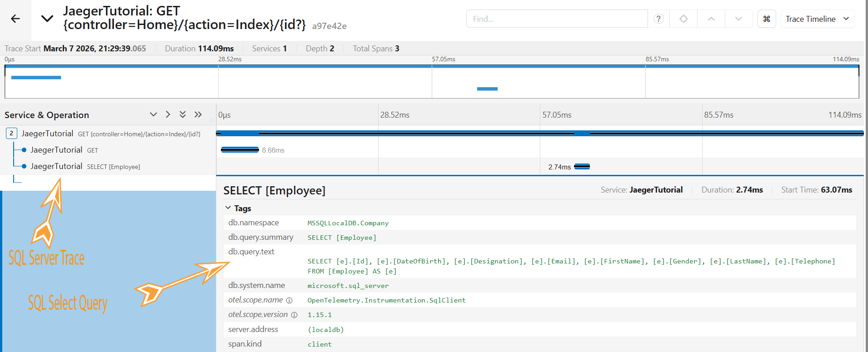Image resolution: width=868 pixels, height=352 pixels.
Task: Open the Trace Timeline view dropdown
Action: (818, 19)
